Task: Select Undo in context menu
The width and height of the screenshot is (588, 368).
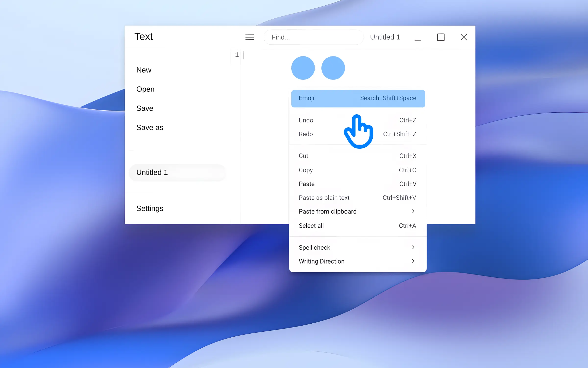Action: coord(357,120)
